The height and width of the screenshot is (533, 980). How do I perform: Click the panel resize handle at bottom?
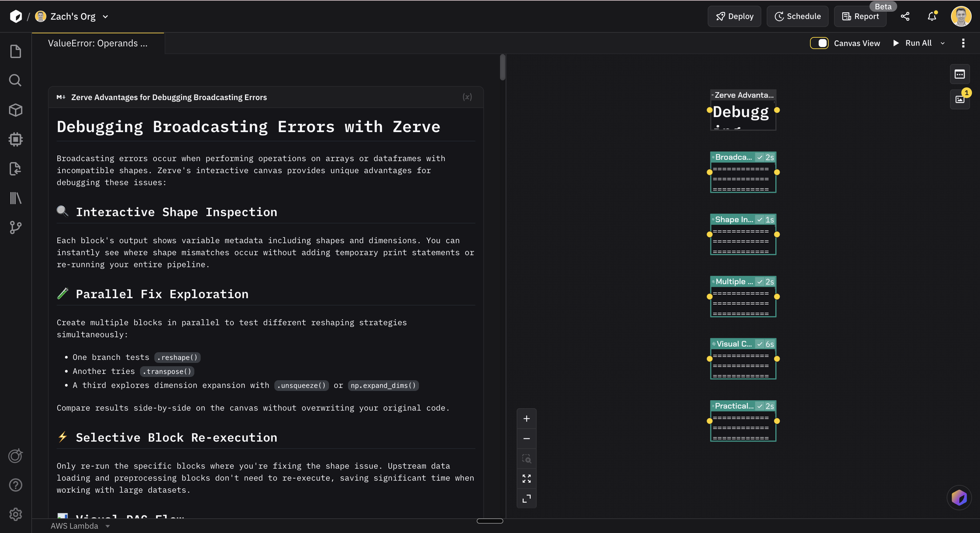tap(490, 521)
